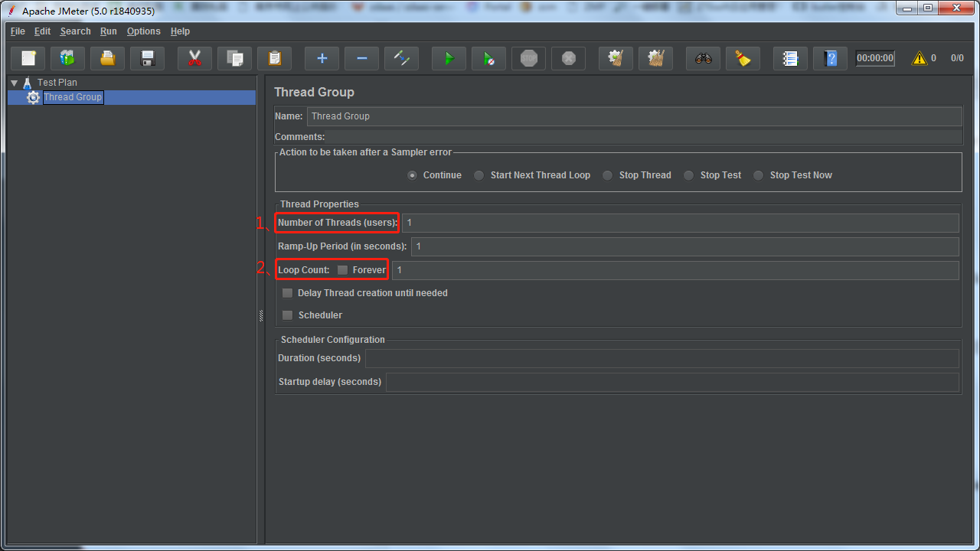Enable the Forever loop checkbox
This screenshot has width=980, height=551.
pos(342,270)
